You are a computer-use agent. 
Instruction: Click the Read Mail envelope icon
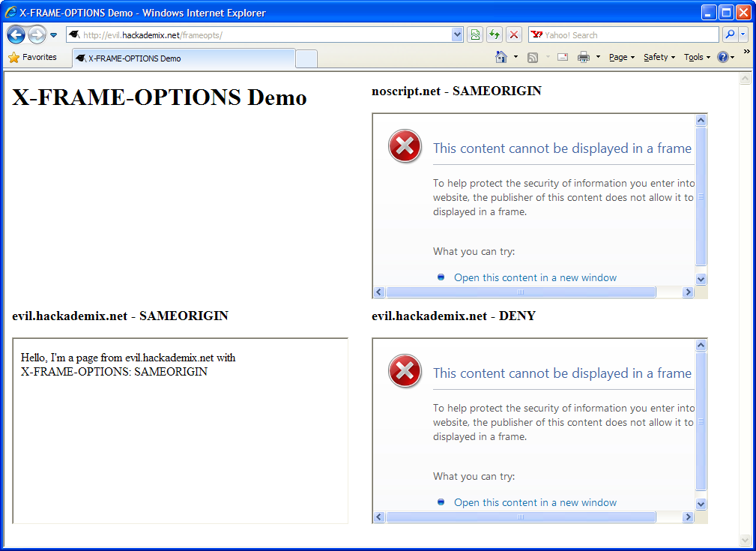point(562,57)
